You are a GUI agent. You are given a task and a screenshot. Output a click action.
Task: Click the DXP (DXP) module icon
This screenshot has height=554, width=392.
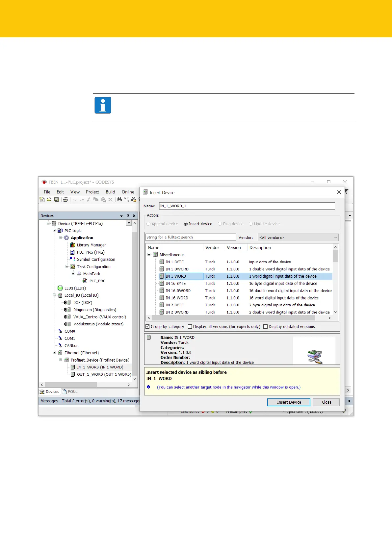point(67,302)
